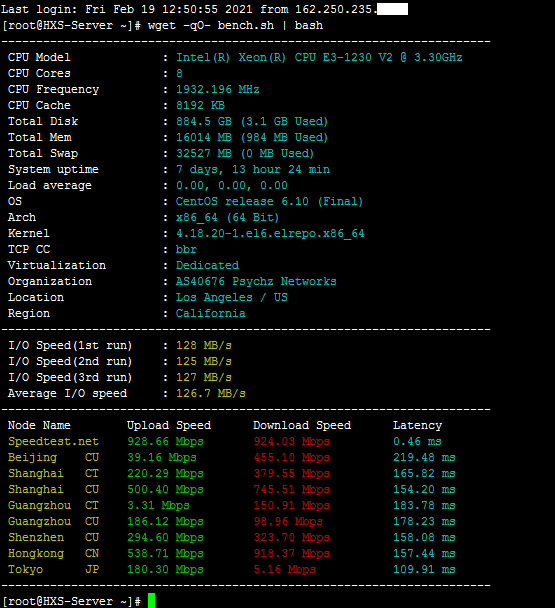The image size is (555, 608).
Task: Click Beijing download '455.10 Mbps'
Action: pyautogui.click(x=292, y=457)
